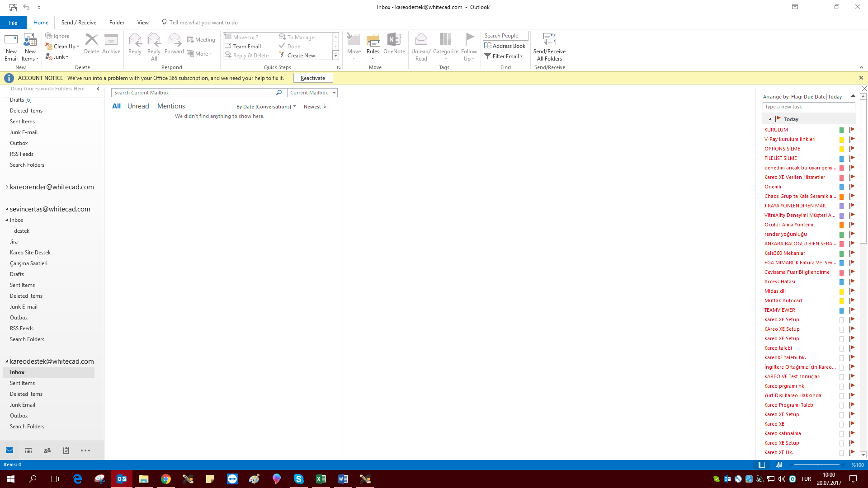Open Excel from the Windows taskbar

point(321,479)
